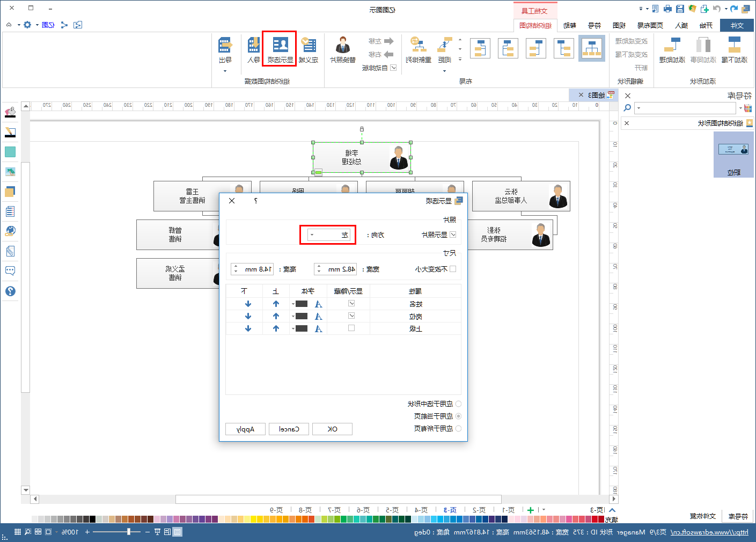Open symbol library search dropdown
Image resolution: width=756 pixels, height=542 pixels.
pos(638,108)
